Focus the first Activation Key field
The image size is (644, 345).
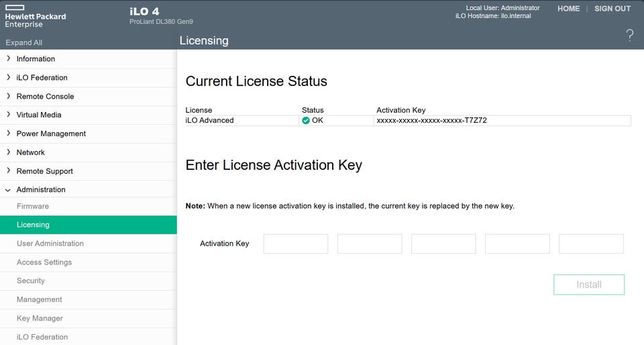296,244
